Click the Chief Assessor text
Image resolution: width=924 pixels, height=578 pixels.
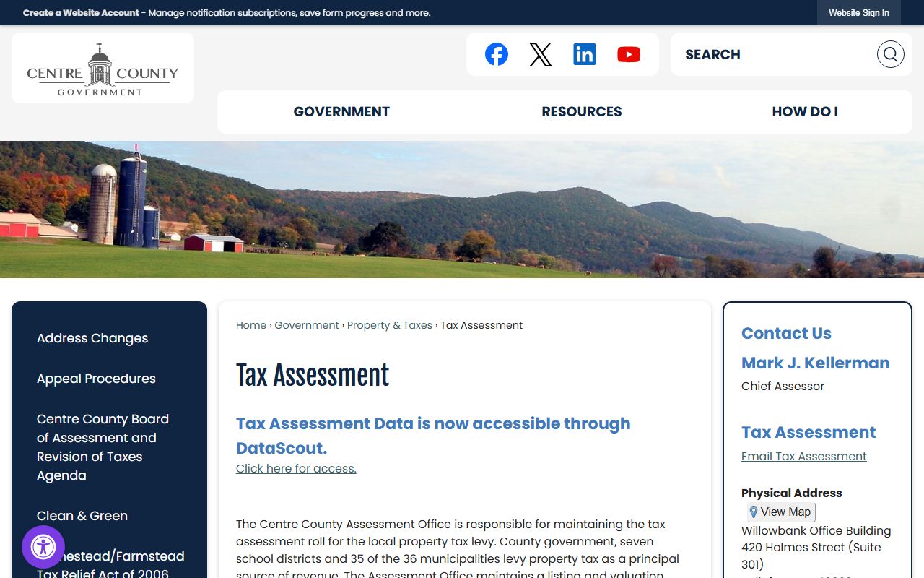(783, 387)
